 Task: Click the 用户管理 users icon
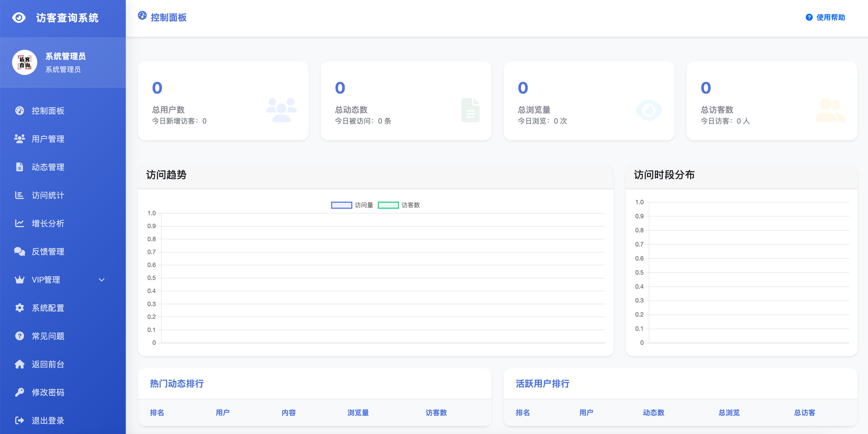point(20,139)
